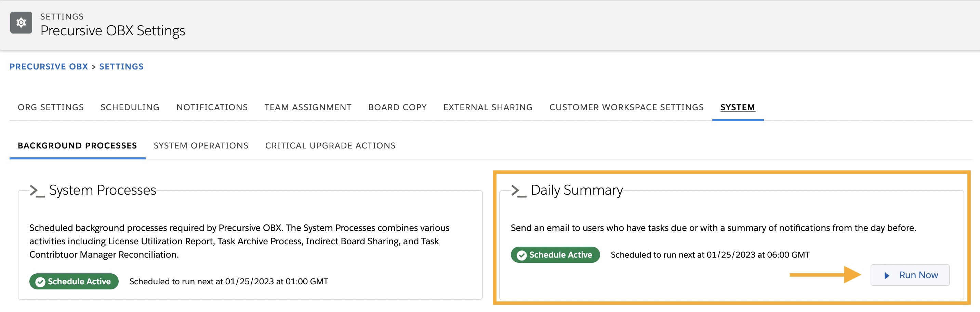The width and height of the screenshot is (980, 312).
Task: Show the Critical Upgrade Actions sub-tab
Action: pyautogui.click(x=330, y=146)
